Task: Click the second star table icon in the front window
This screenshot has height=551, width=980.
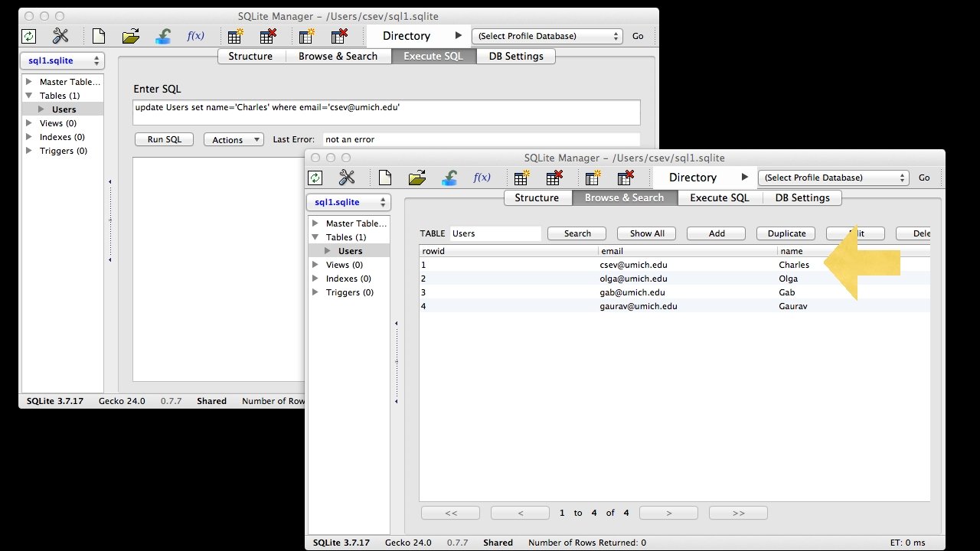Action: pos(593,178)
